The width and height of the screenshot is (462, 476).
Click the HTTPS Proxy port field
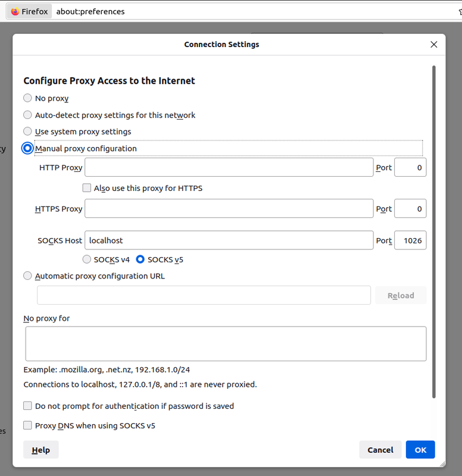[410, 209]
